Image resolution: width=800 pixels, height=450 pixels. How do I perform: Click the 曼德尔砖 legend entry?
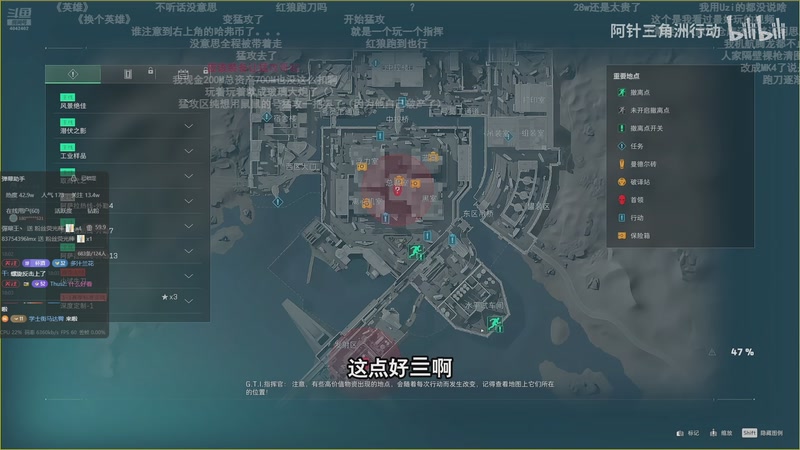pyautogui.click(x=637, y=164)
